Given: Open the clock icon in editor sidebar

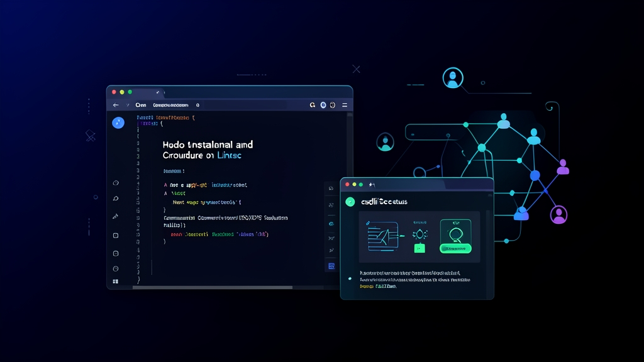Looking at the screenshot, I should [x=116, y=183].
